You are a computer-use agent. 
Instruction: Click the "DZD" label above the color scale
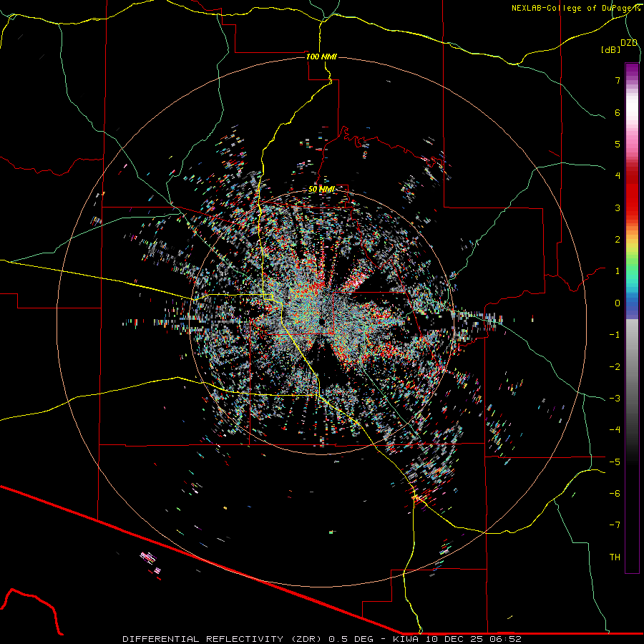click(629, 43)
